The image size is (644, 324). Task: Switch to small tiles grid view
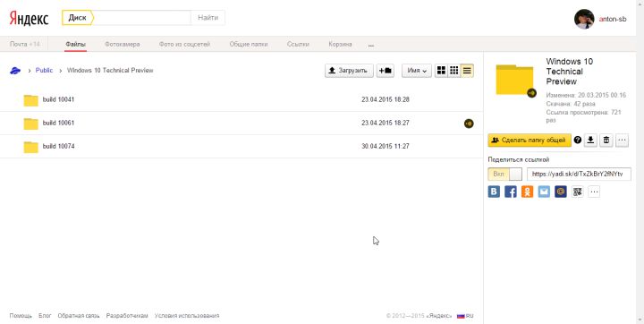(x=453, y=71)
